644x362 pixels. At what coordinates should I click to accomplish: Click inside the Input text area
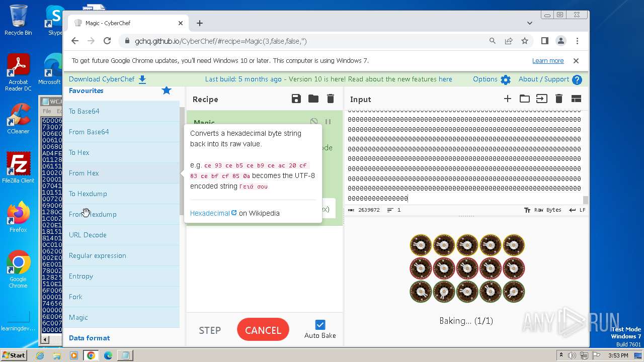(x=464, y=157)
